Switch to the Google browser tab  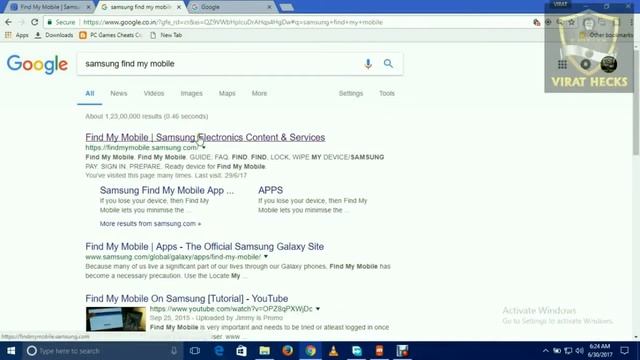click(231, 7)
